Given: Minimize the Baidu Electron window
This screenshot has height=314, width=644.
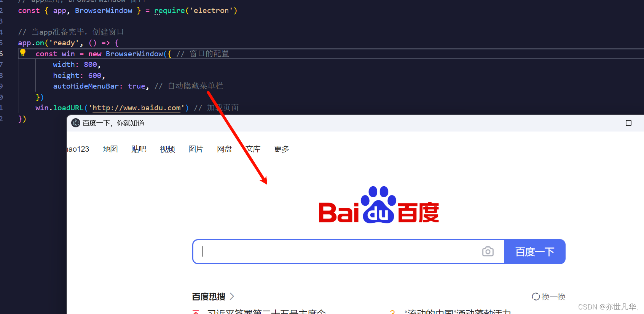Looking at the screenshot, I should pyautogui.click(x=602, y=123).
